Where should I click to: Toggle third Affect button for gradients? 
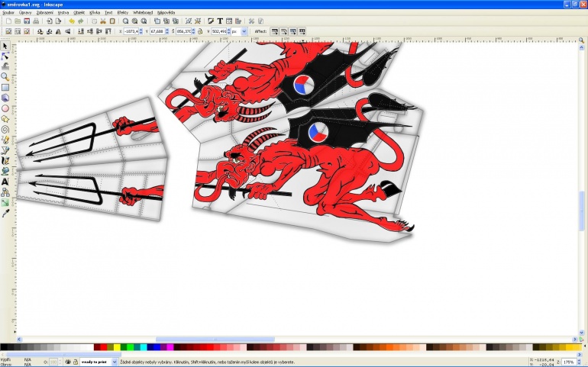[x=292, y=31]
